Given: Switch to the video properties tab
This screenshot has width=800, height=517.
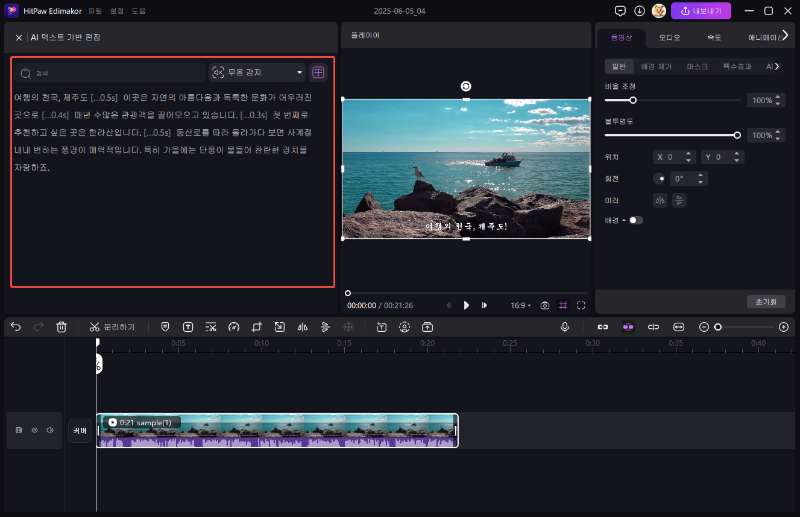Looking at the screenshot, I should (x=621, y=37).
